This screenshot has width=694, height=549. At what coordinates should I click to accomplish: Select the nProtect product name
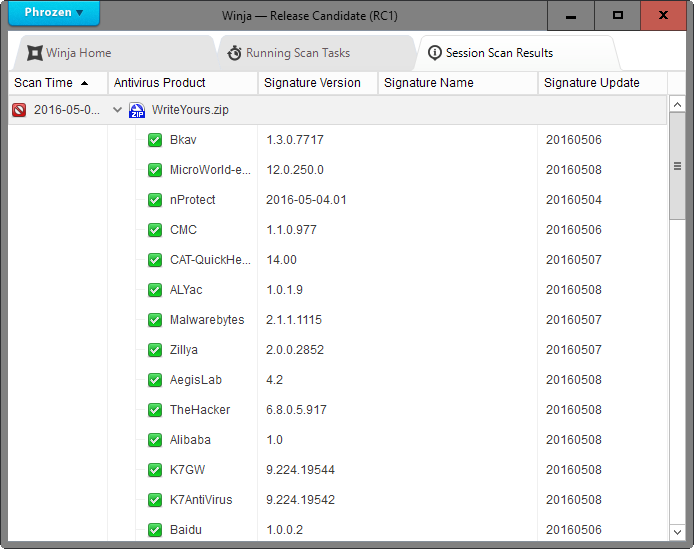pyautogui.click(x=193, y=200)
